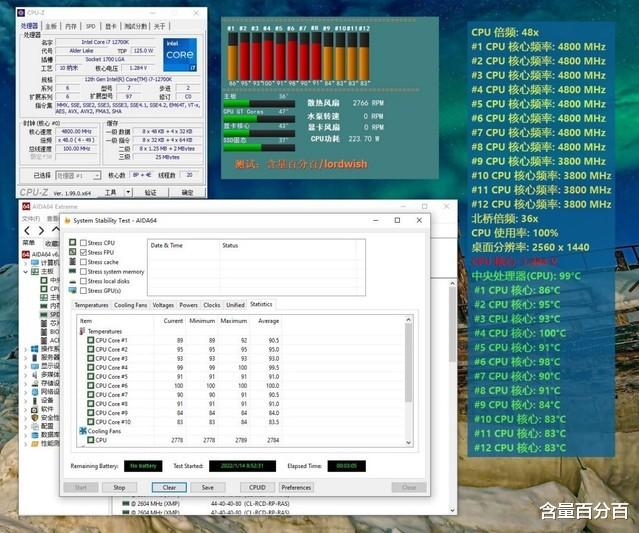Switch to the Voltages tab

(163, 305)
